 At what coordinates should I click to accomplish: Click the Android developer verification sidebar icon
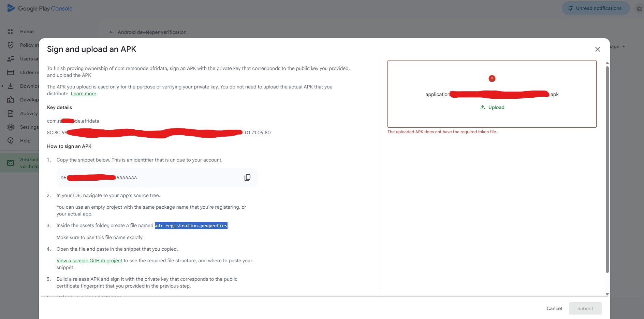tap(11, 163)
